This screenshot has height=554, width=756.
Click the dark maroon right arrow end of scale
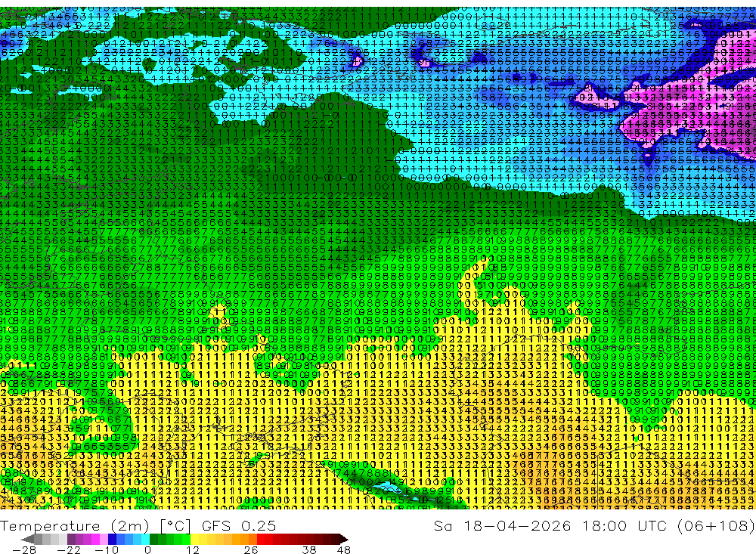pyautogui.click(x=342, y=539)
